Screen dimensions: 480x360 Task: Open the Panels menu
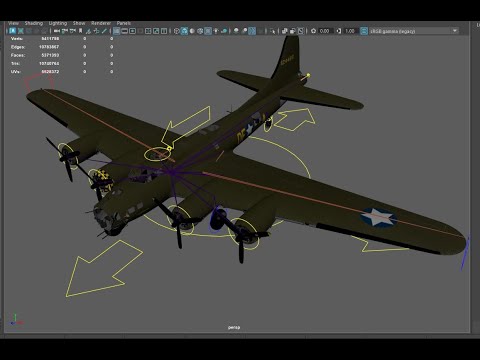(124, 23)
